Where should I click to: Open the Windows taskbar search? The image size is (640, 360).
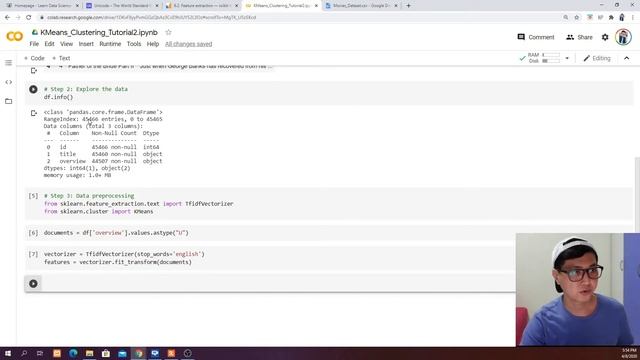pos(24,353)
